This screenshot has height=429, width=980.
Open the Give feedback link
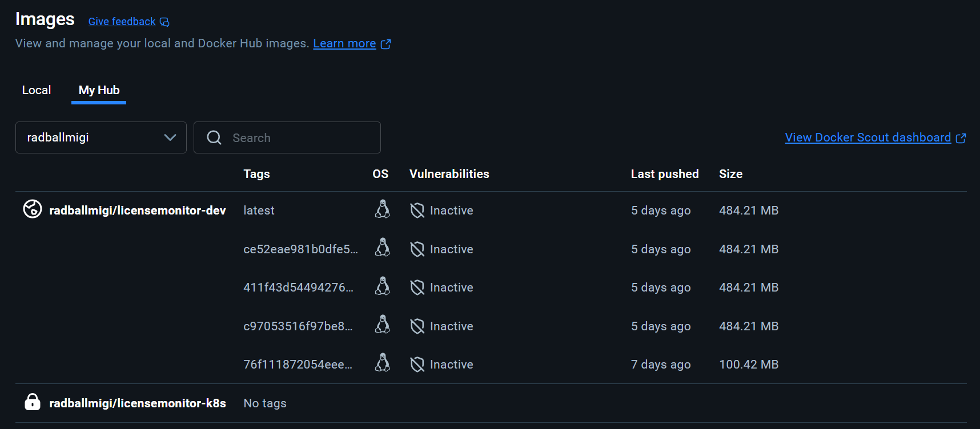122,22
